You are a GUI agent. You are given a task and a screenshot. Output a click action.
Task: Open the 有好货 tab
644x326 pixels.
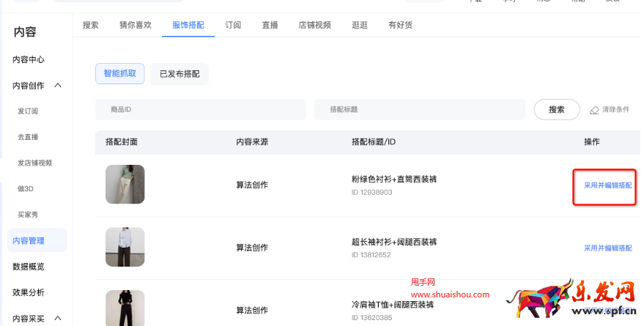coord(401,25)
